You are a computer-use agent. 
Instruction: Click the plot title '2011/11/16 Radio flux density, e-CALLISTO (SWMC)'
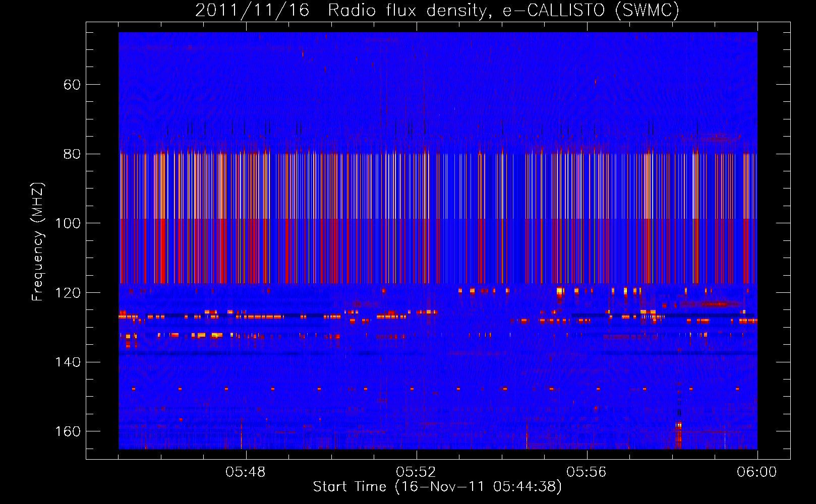point(437,10)
